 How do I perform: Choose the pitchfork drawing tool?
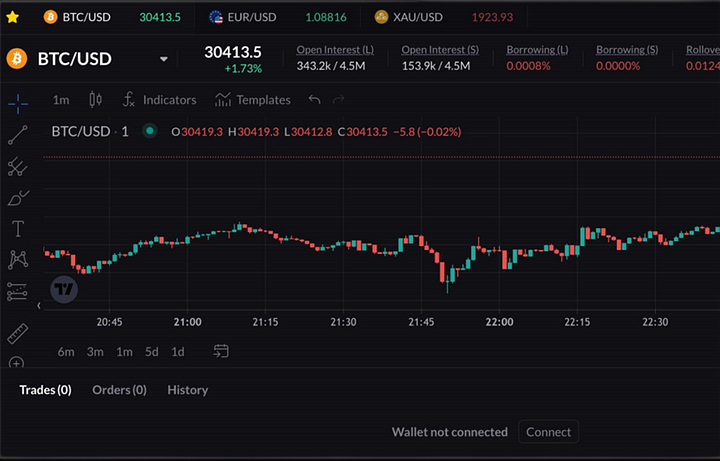point(18,167)
